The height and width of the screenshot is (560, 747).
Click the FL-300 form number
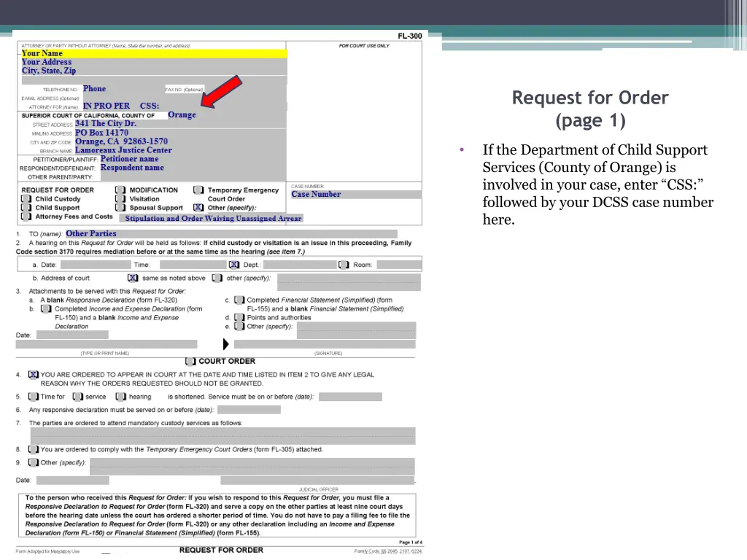click(410, 36)
